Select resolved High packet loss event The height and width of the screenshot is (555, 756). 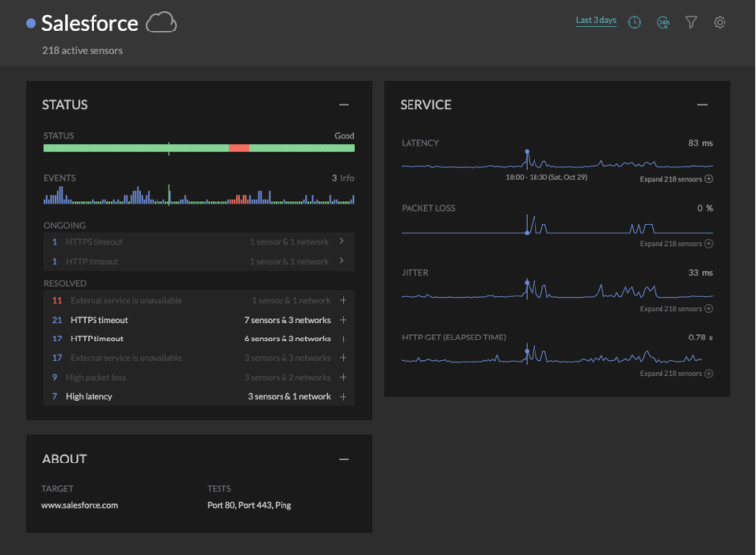tap(96, 377)
